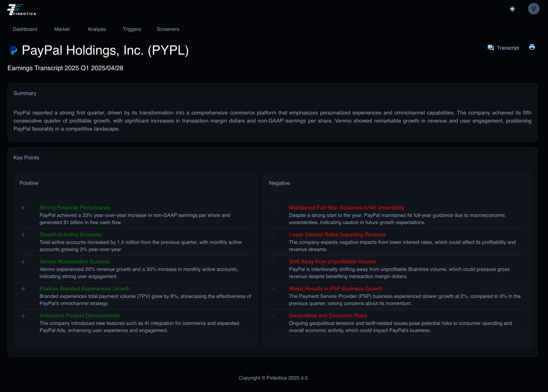Click the text about tariff-related issues risks
This screenshot has width=548, height=392.
tap(400, 327)
